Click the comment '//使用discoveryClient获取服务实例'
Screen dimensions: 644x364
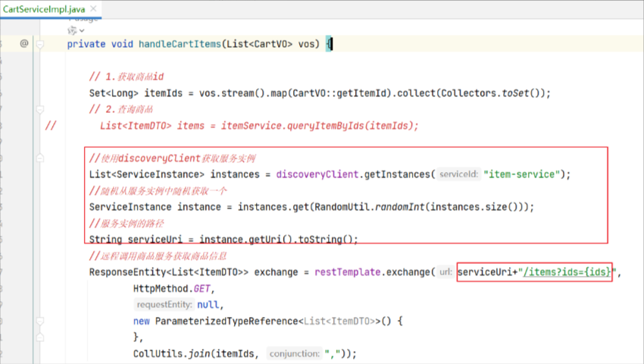click(173, 158)
